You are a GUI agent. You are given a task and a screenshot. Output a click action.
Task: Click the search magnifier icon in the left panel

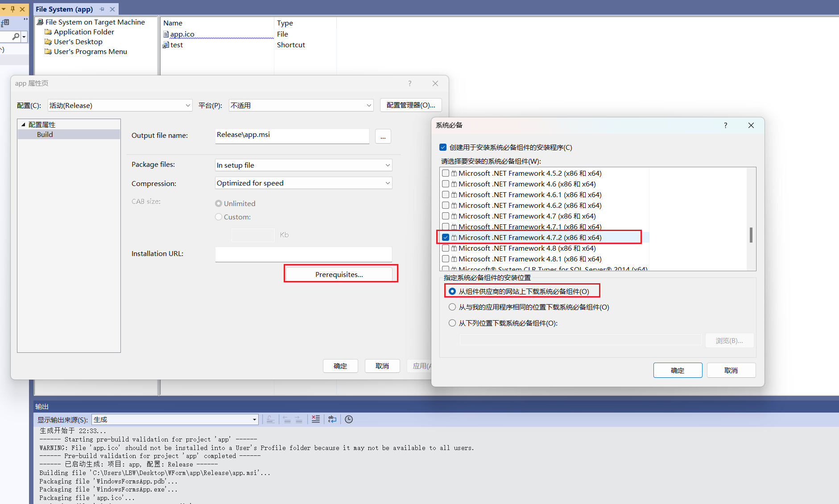(16, 37)
